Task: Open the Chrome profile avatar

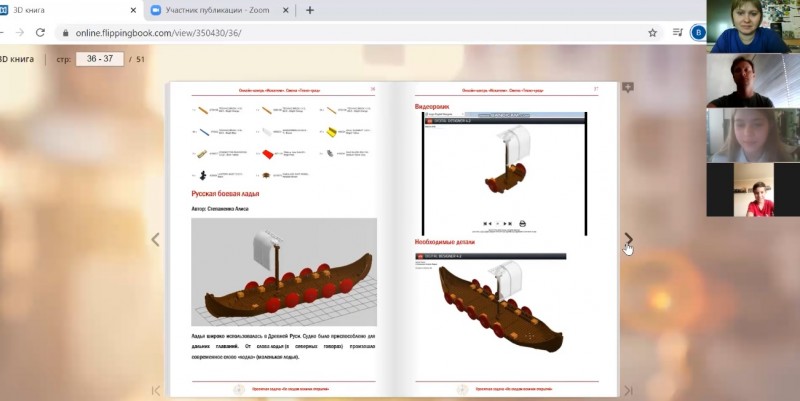Action: tap(697, 32)
